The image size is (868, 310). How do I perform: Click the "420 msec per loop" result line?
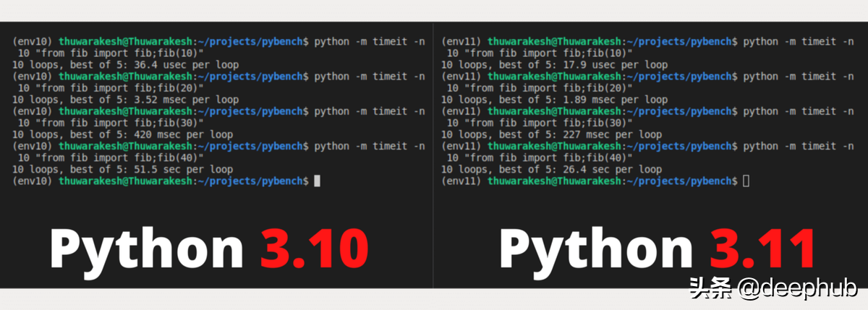tap(123, 134)
